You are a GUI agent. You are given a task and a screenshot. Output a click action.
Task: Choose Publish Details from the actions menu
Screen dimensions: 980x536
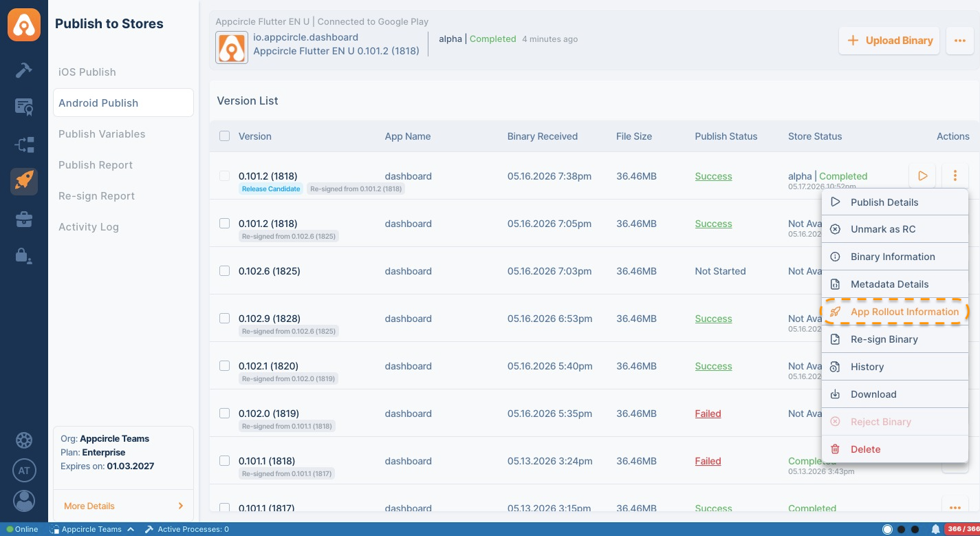[895, 202]
